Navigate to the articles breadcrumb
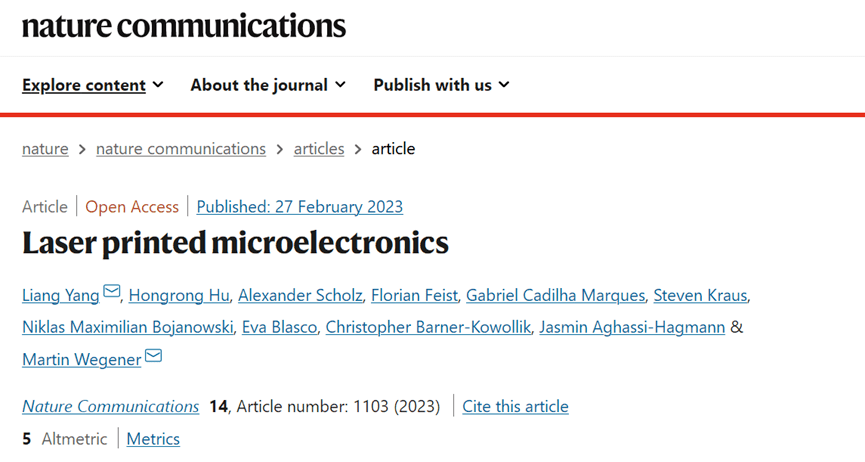The width and height of the screenshot is (865, 462). (x=319, y=149)
